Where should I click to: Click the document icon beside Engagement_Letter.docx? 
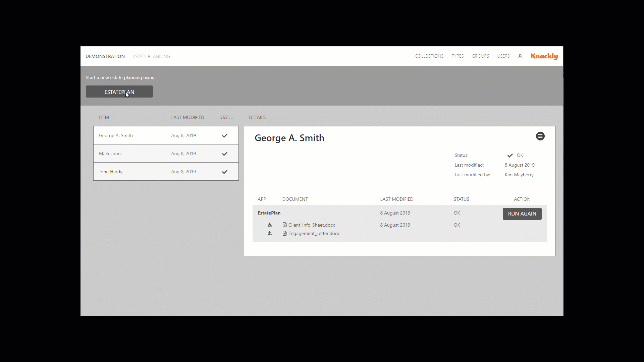pyautogui.click(x=284, y=233)
